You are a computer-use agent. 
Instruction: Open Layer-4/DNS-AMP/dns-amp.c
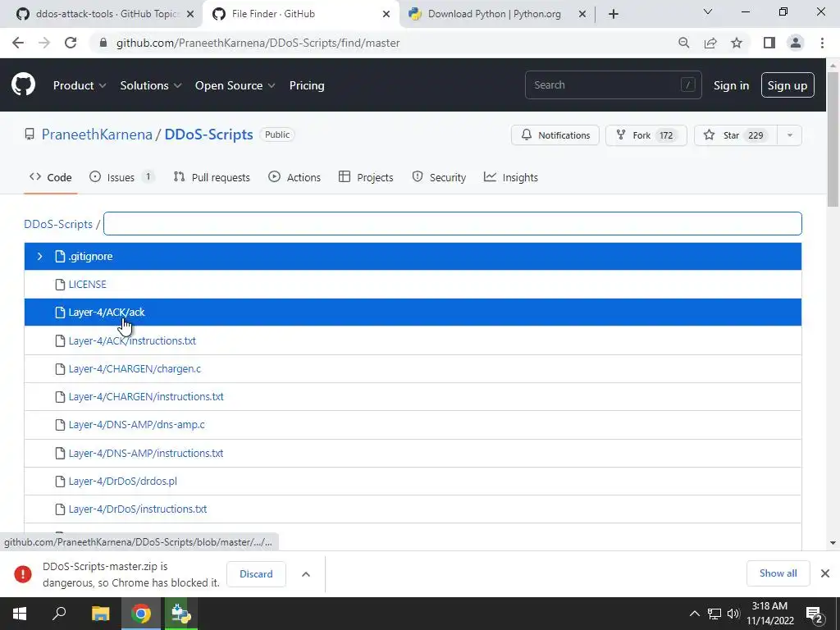[x=137, y=424]
